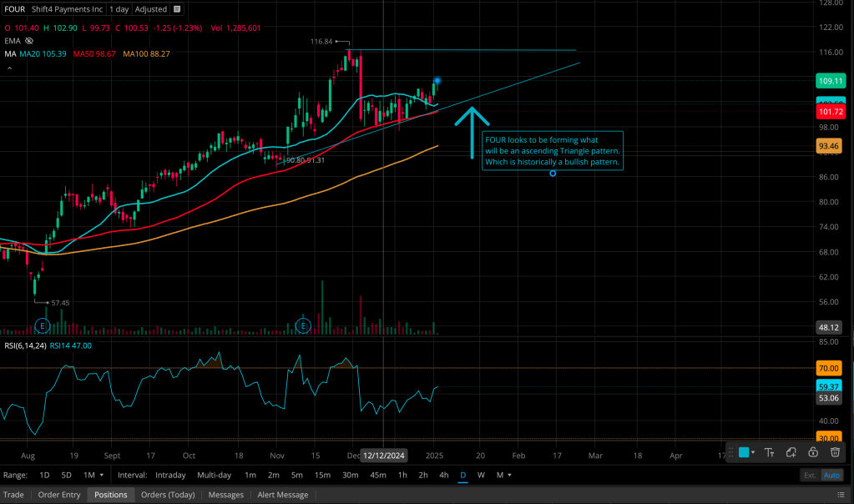Open the duplicate drawing icon

tap(791, 452)
